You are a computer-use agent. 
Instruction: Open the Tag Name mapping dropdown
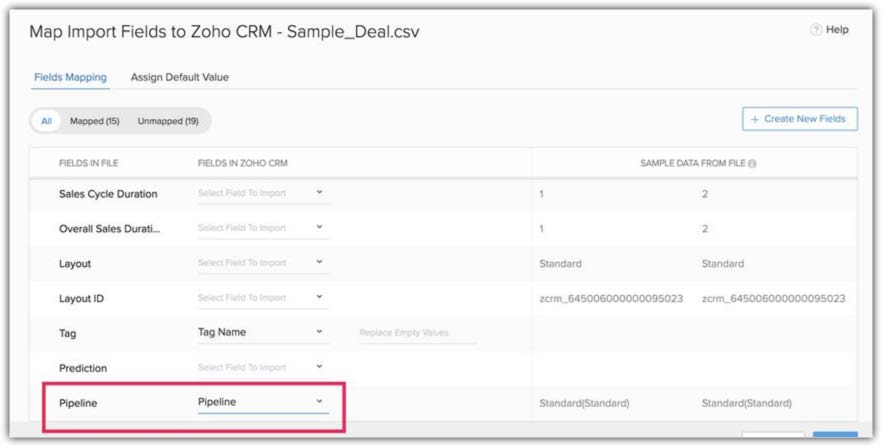tap(262, 332)
